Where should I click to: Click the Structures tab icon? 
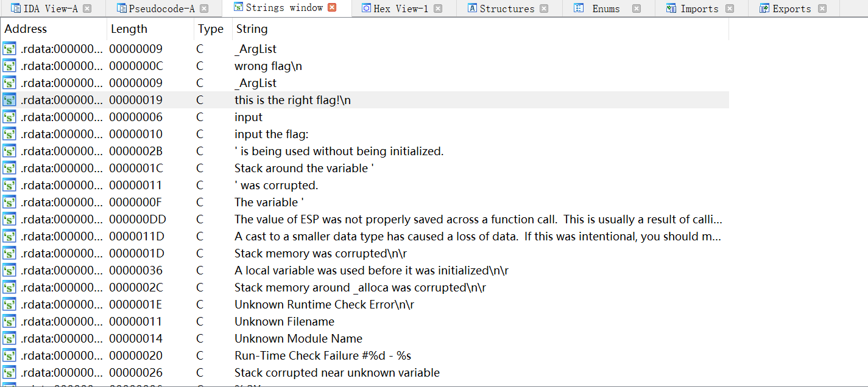472,9
